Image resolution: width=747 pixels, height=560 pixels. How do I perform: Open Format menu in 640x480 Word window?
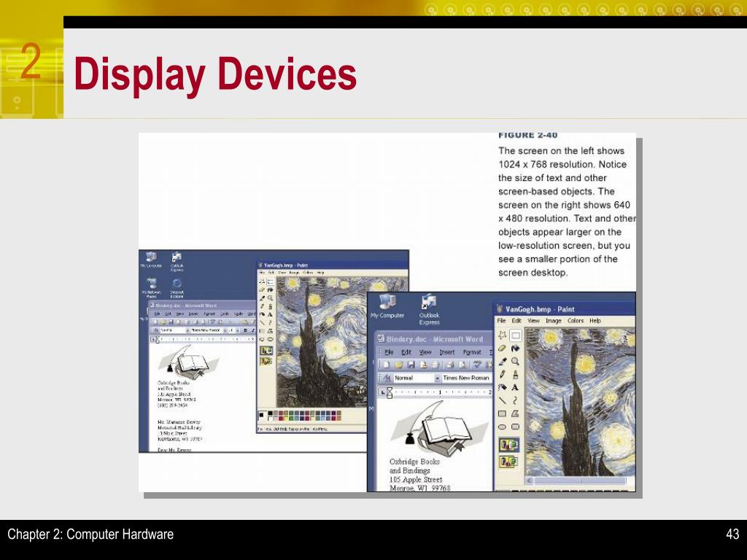472,352
